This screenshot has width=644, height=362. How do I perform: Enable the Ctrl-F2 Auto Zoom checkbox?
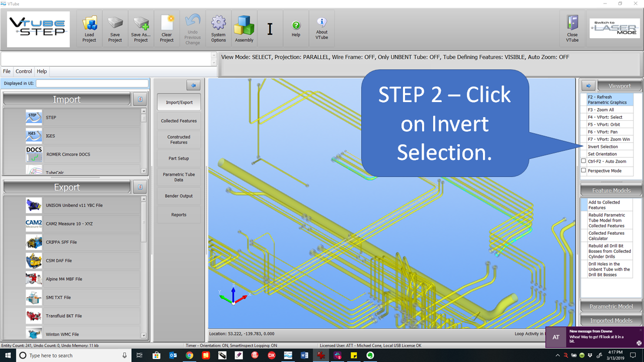click(584, 161)
